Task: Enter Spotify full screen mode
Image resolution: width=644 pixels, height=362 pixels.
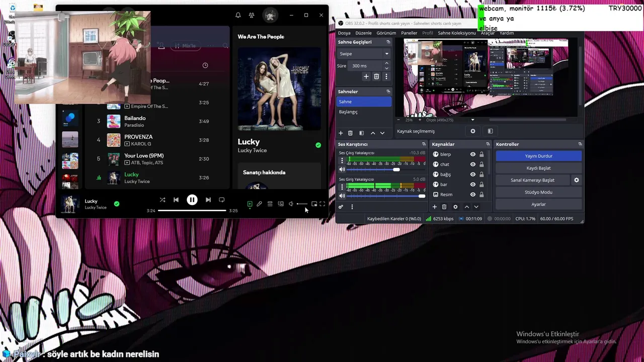Action: pyautogui.click(x=323, y=204)
